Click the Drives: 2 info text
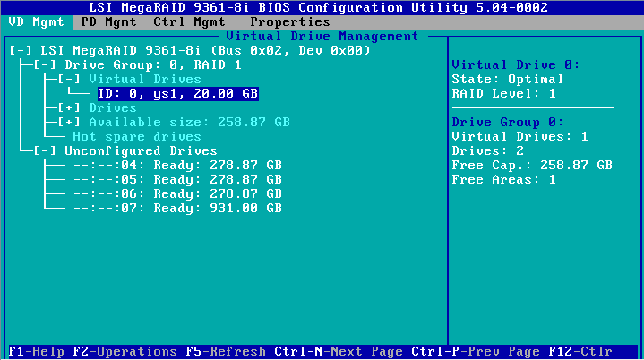 pos(488,151)
